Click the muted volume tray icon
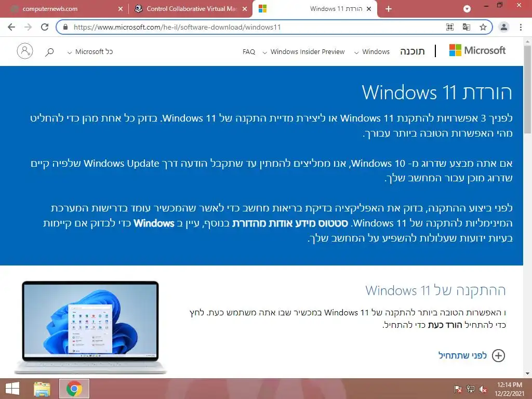The image size is (532, 399). tap(483, 389)
